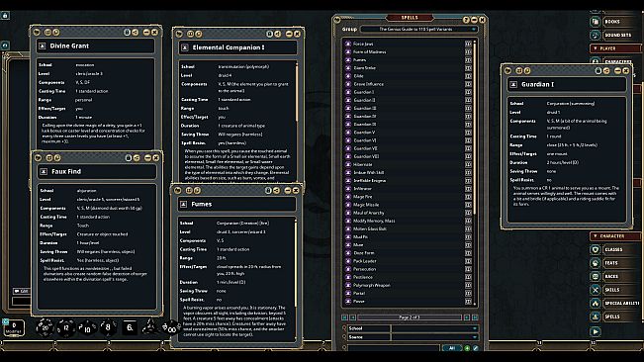Open the Force Jaws spell link
Image resolution: width=644 pixels, height=362 pixels.
point(348,44)
